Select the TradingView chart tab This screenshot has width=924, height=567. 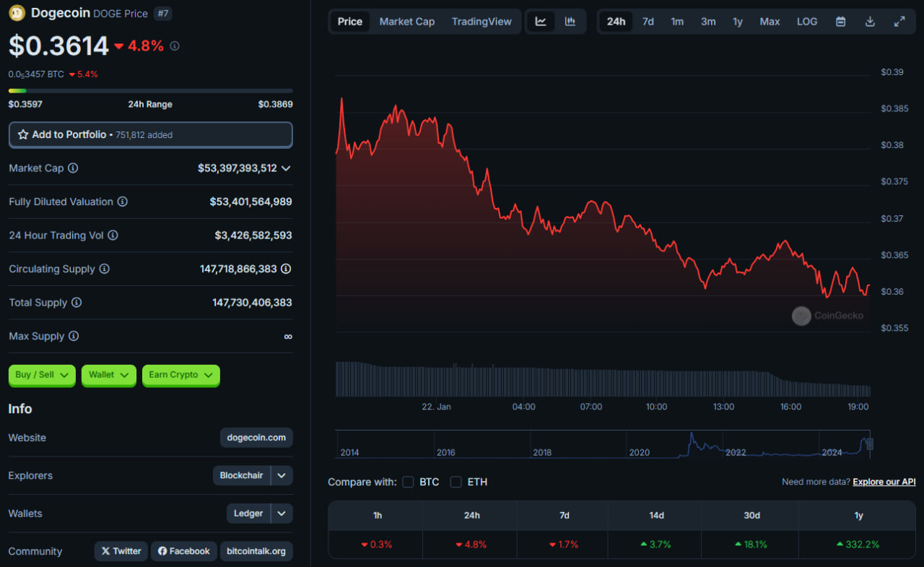click(481, 22)
